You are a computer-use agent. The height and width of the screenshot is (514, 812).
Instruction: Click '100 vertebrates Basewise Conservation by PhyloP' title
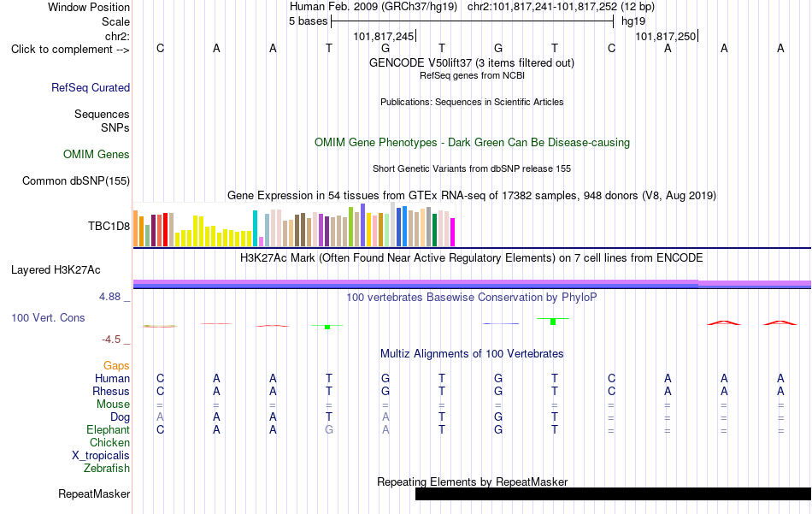pos(471,298)
